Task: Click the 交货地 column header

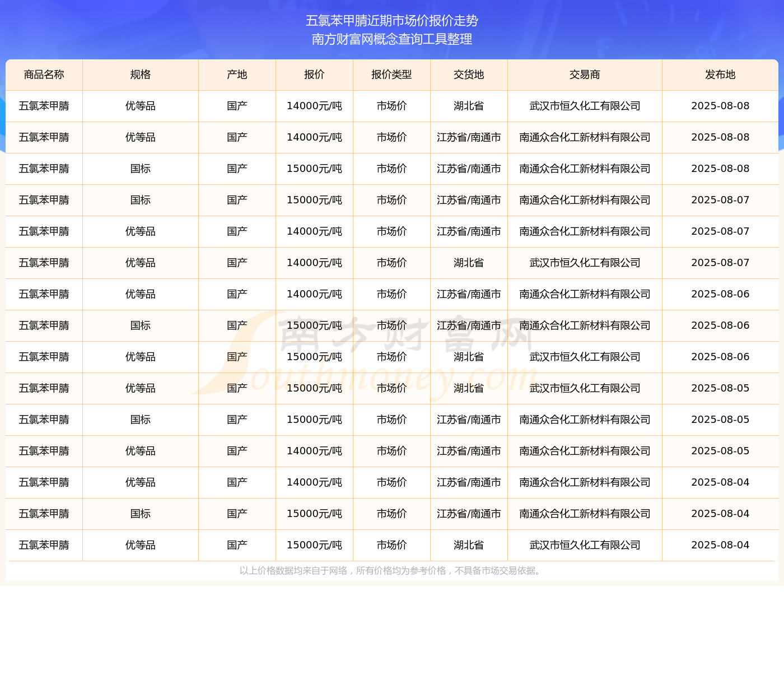Action: pyautogui.click(x=469, y=75)
